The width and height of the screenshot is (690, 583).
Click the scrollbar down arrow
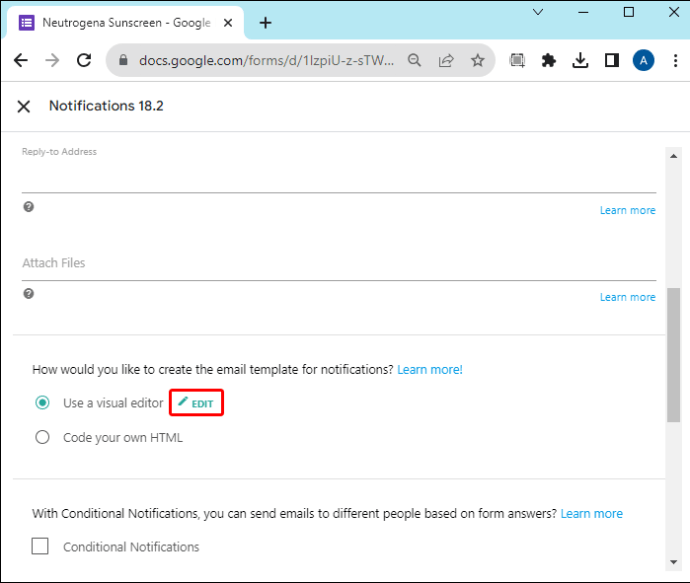point(673,562)
